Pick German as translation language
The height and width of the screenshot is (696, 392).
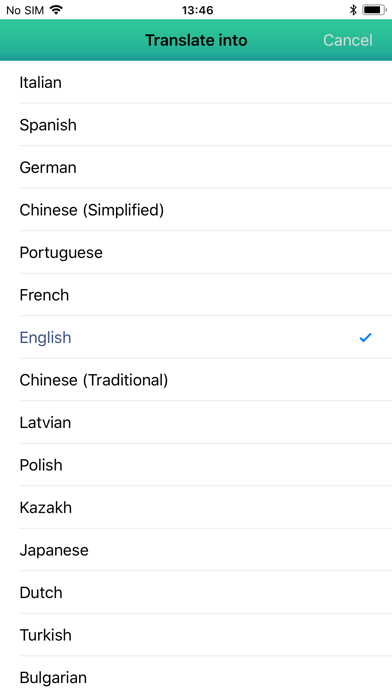(196, 167)
